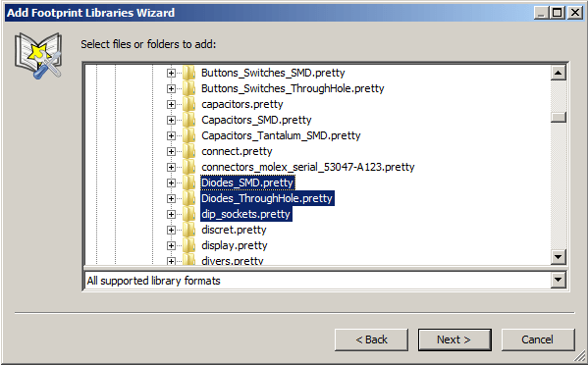Click the wizard book icon

click(x=38, y=56)
